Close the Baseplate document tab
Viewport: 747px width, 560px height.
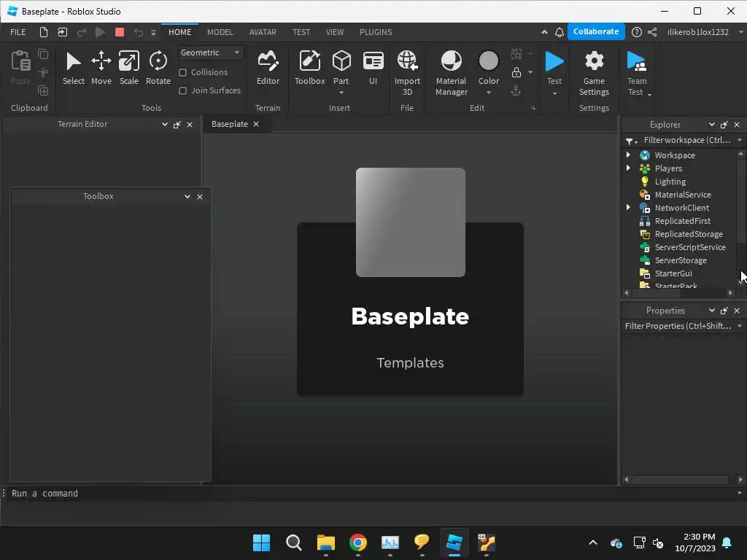(256, 124)
